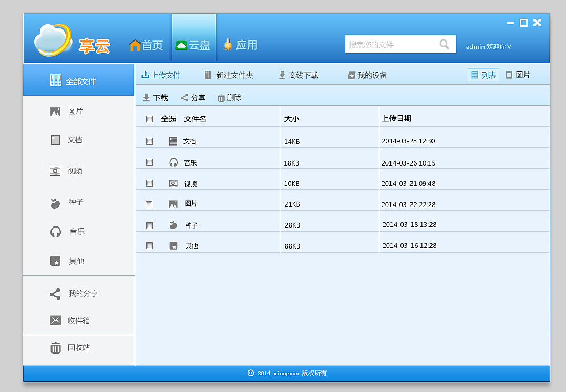Tick the 全选 select-all checkbox

(149, 119)
